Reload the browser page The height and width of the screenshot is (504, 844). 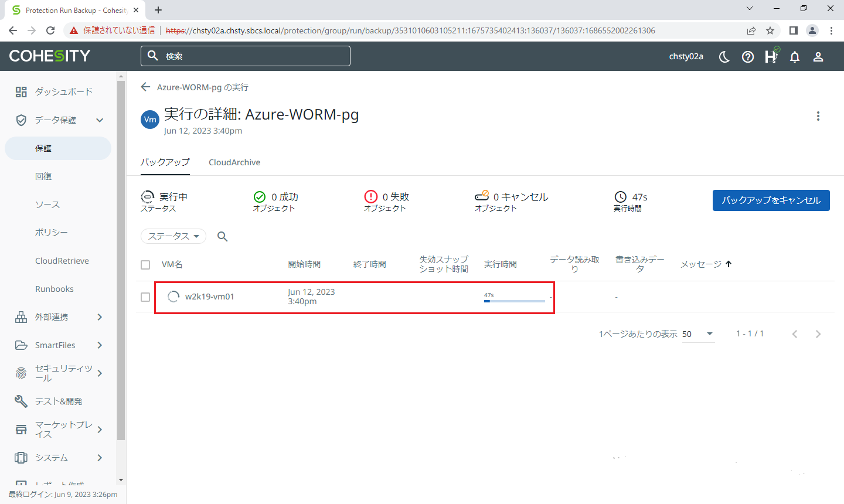point(50,30)
